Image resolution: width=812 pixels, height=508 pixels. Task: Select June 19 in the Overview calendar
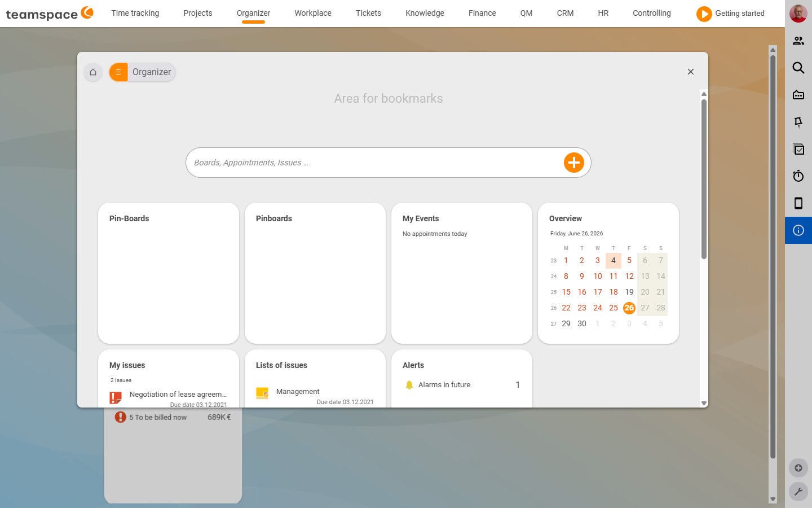629,292
